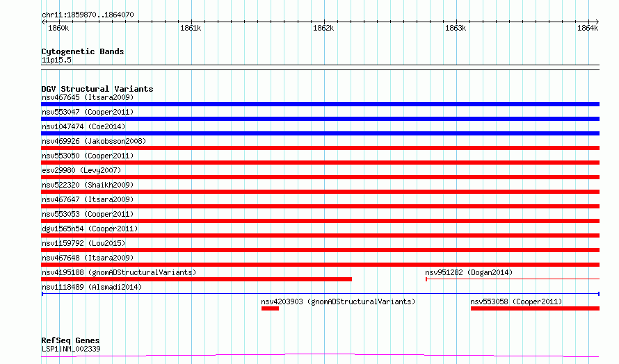Click the ruler's right end arrow

(x=597, y=22)
